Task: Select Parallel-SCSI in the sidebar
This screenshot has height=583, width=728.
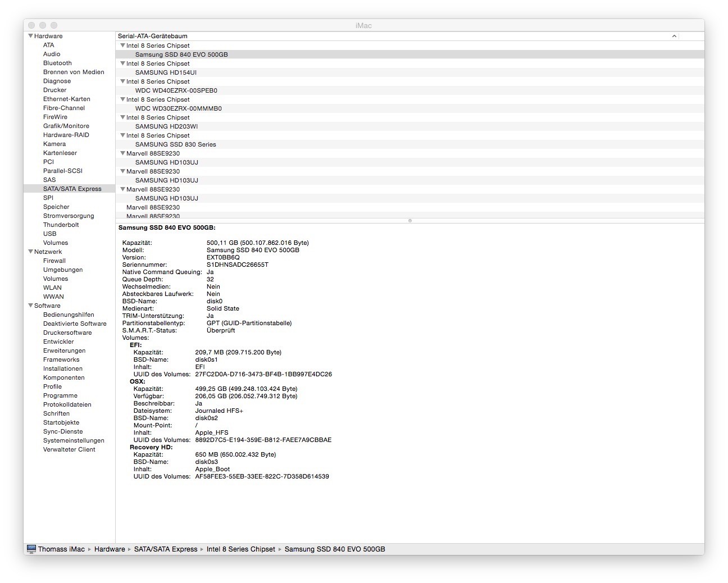Action: (63, 171)
